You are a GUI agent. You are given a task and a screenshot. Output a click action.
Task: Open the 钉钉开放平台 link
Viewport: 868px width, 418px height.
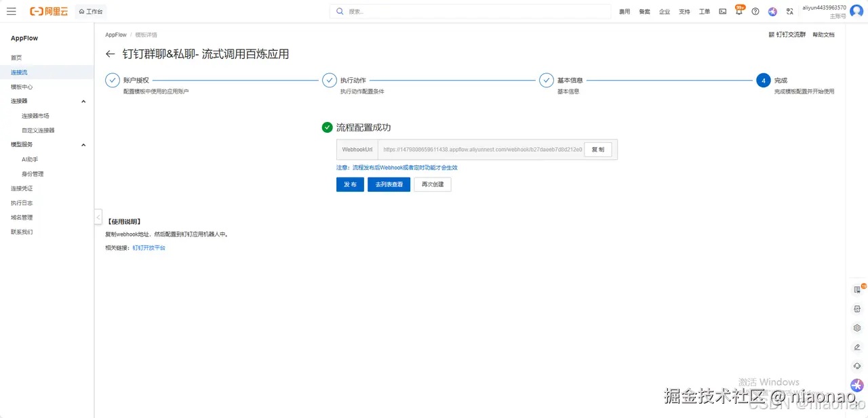click(x=149, y=247)
